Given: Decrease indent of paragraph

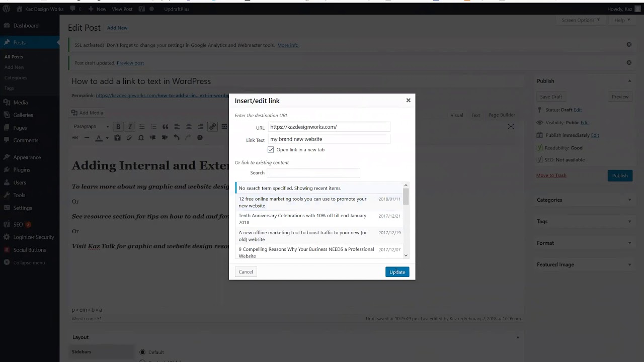Looking at the screenshot, I should pos(152,138).
